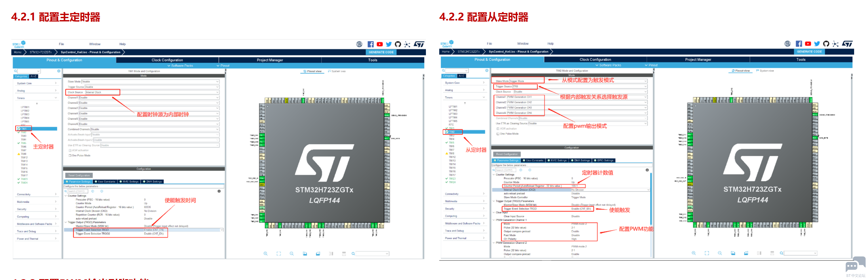
Task: Open TIM1 Slave Mode dropdown
Action: (150, 82)
